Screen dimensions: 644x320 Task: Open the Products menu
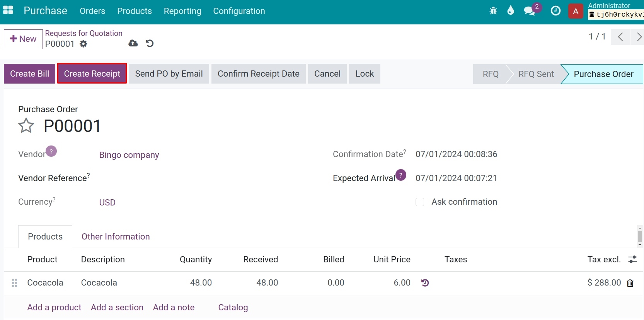pyautogui.click(x=135, y=11)
